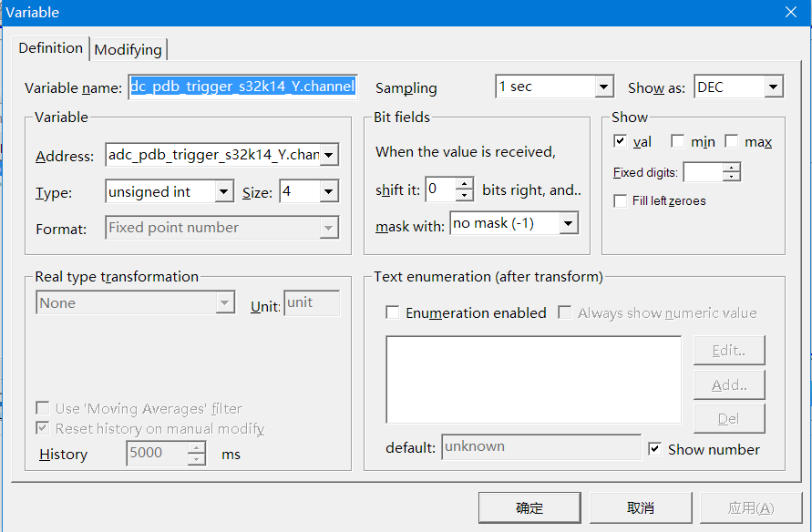Screen dimensions: 812x532
Task: Open the variable Type dropdown
Action: coord(224,192)
